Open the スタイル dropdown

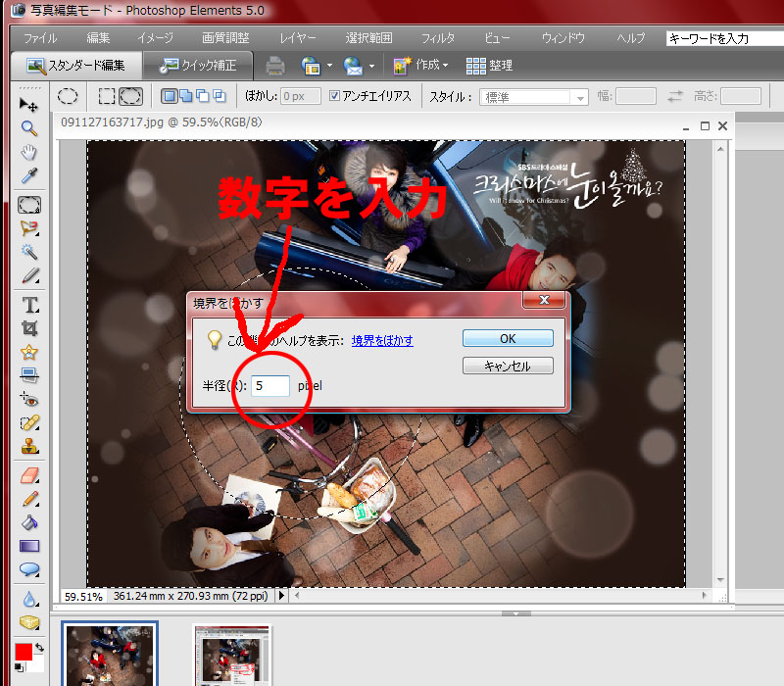pyautogui.click(x=533, y=97)
